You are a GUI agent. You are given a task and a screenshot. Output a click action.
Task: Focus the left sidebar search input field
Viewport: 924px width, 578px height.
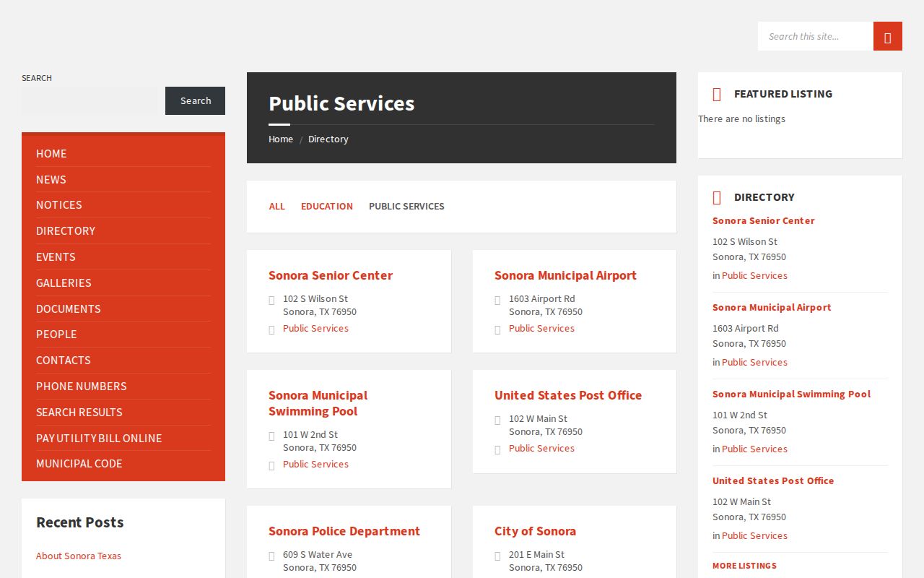[x=90, y=100]
